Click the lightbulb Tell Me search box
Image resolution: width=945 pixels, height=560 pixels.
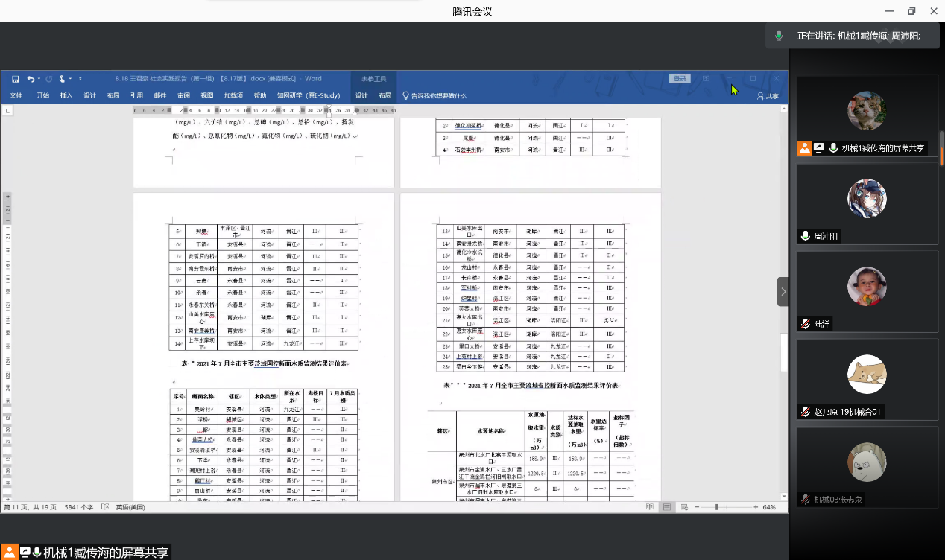point(436,95)
